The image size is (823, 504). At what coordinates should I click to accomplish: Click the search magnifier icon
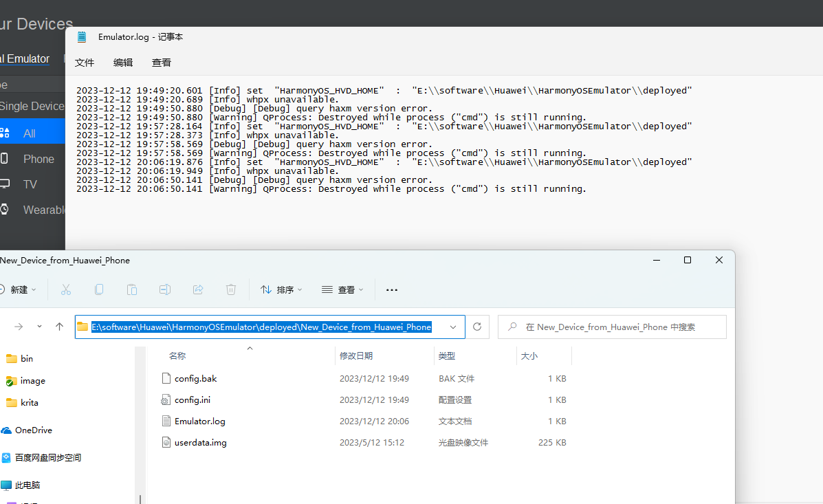[x=512, y=327]
